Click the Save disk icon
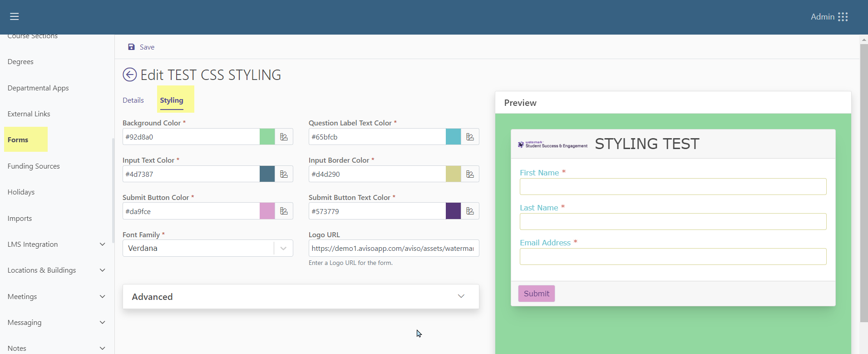868x354 pixels. (x=131, y=47)
